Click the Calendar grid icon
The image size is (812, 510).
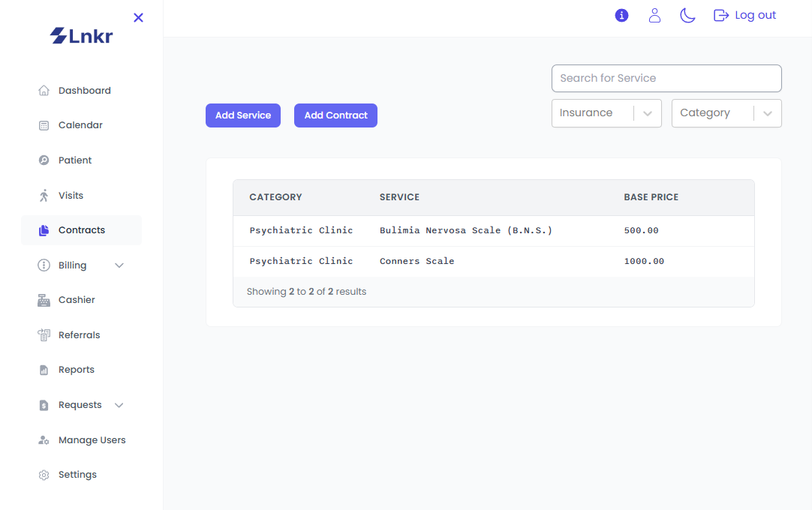click(44, 125)
